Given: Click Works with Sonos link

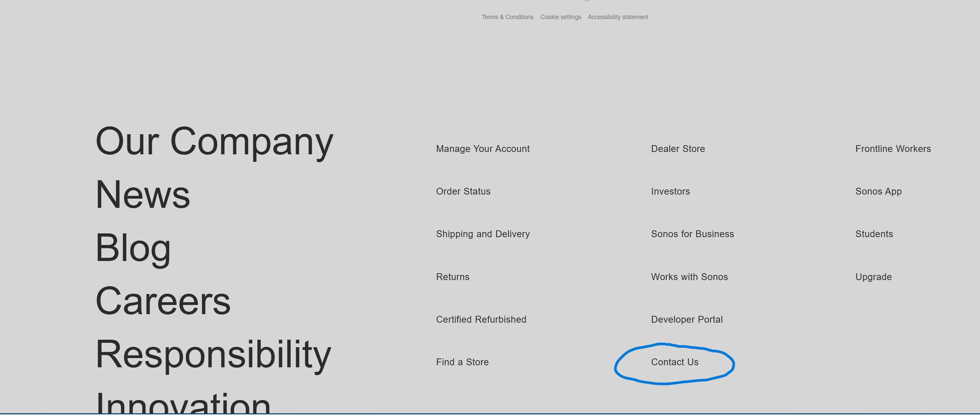Looking at the screenshot, I should (x=689, y=277).
